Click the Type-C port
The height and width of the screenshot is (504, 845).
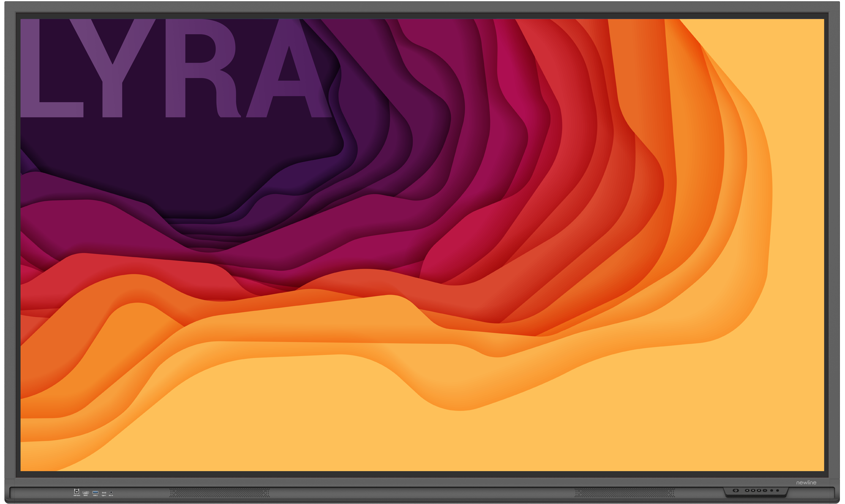pos(104,493)
